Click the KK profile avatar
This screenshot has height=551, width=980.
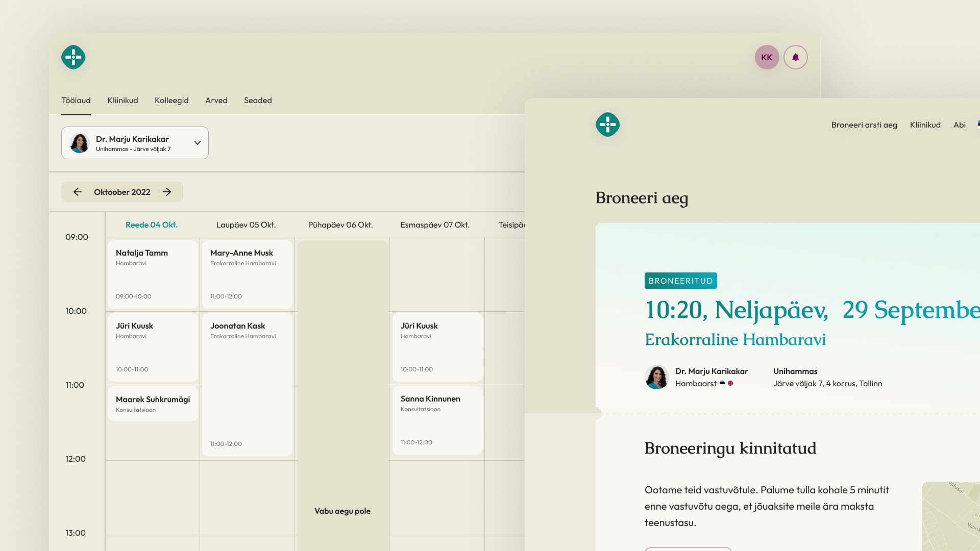tap(766, 57)
